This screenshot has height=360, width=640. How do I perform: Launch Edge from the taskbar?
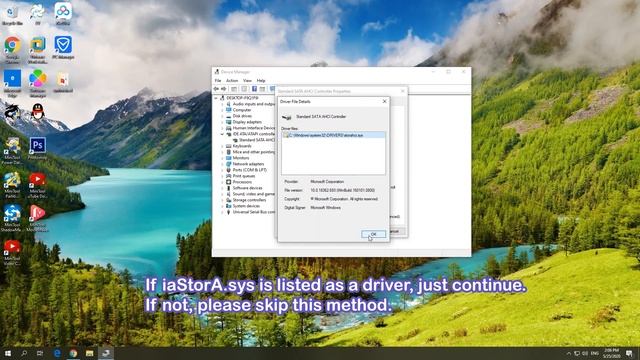[57, 353]
